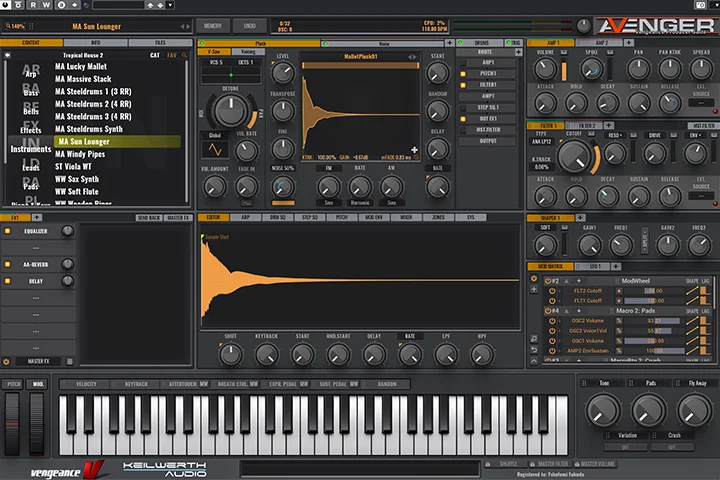Switch to the FILES tab

(x=160, y=43)
